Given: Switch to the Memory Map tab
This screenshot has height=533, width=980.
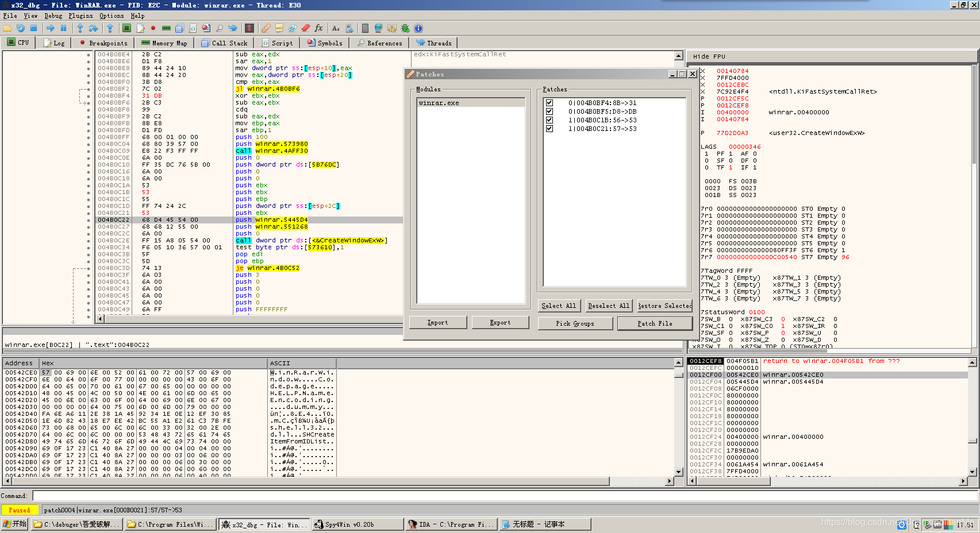Looking at the screenshot, I should 164,43.
